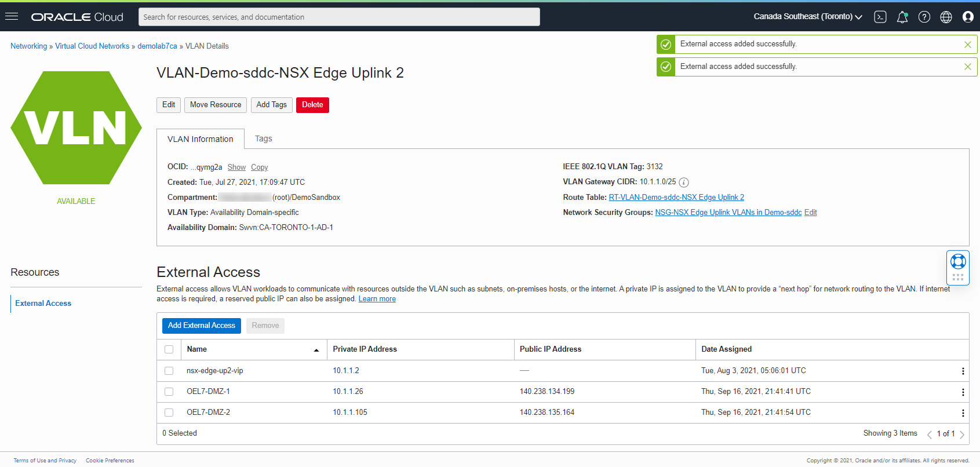
Task: Toggle the select-all checkbox in table header
Action: coord(169,349)
